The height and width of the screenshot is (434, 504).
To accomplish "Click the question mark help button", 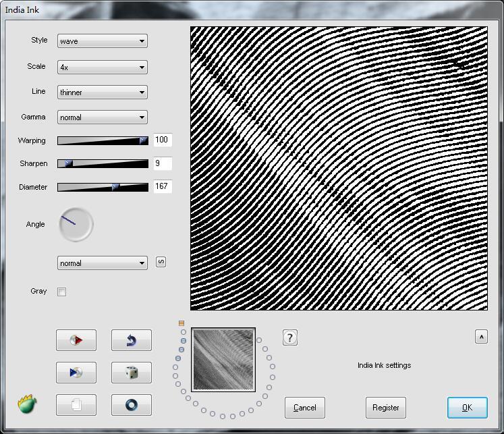I will click(290, 337).
